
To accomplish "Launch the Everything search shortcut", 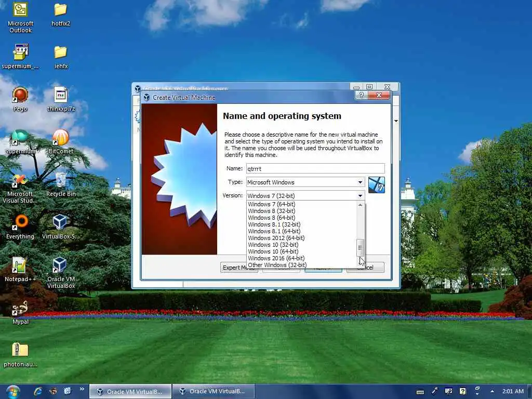I will click(x=20, y=227).
